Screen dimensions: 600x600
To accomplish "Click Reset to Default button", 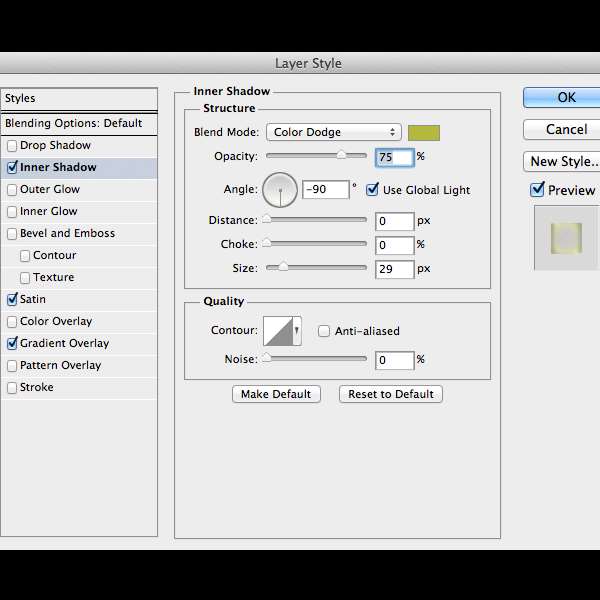I will [x=390, y=394].
